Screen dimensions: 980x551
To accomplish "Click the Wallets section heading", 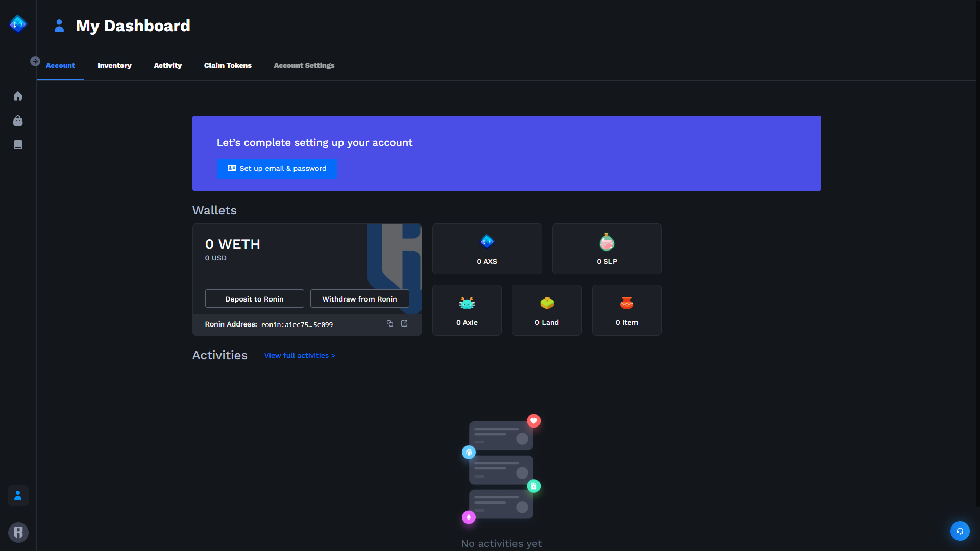I will (214, 210).
